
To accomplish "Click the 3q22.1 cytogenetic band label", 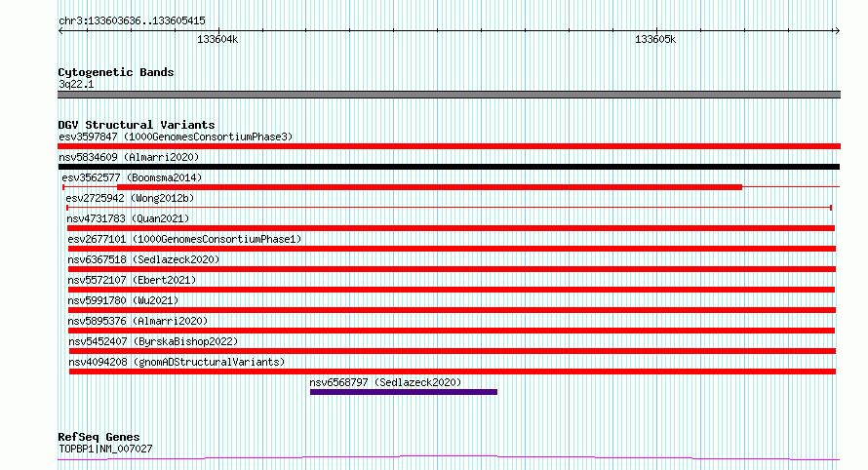I will tap(76, 84).
